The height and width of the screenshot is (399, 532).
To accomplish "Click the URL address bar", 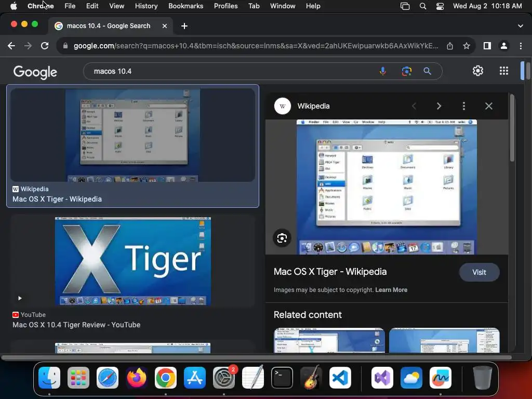I will [x=256, y=46].
